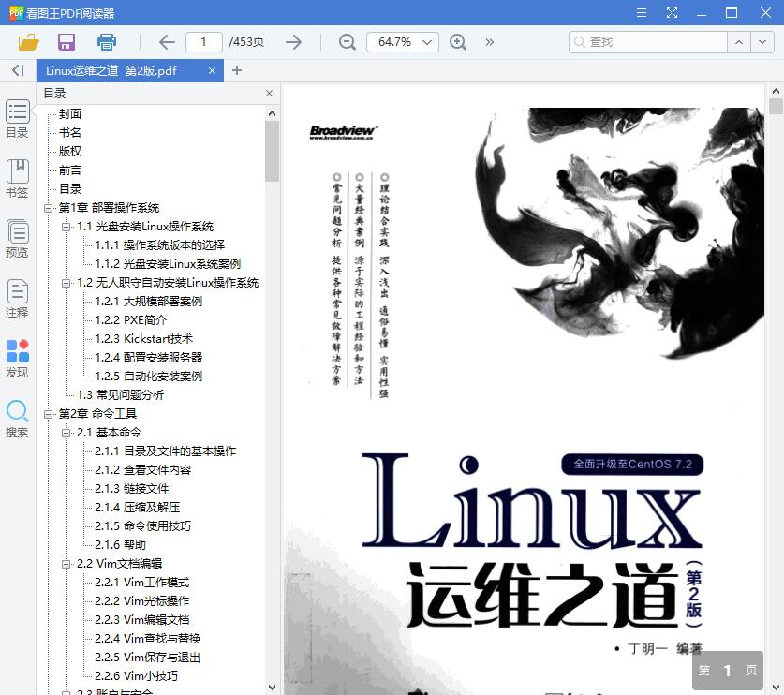Collapse 第1章 部署操作系统 node
Screen dimensions: 784x695
pos(48,208)
